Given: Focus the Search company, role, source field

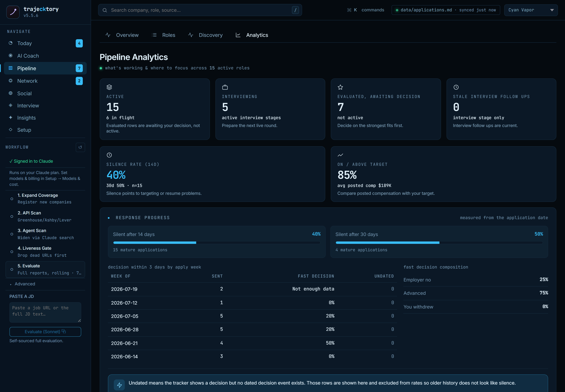Looking at the screenshot, I should click(x=200, y=10).
